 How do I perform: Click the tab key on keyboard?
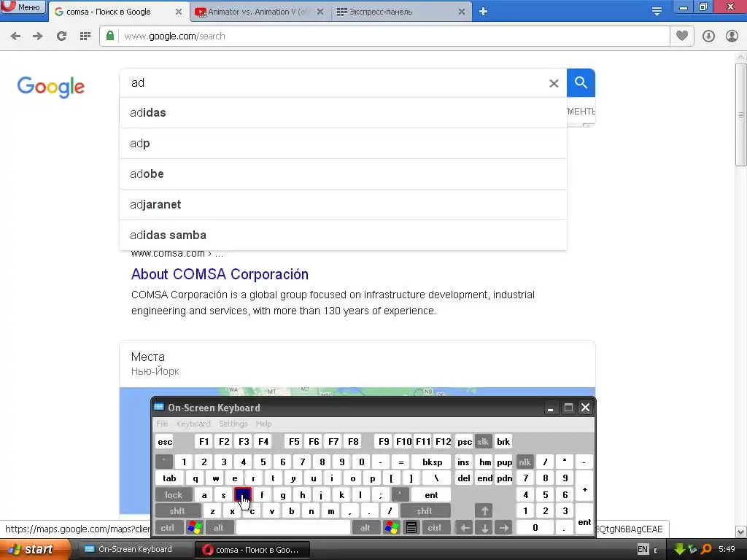click(169, 478)
